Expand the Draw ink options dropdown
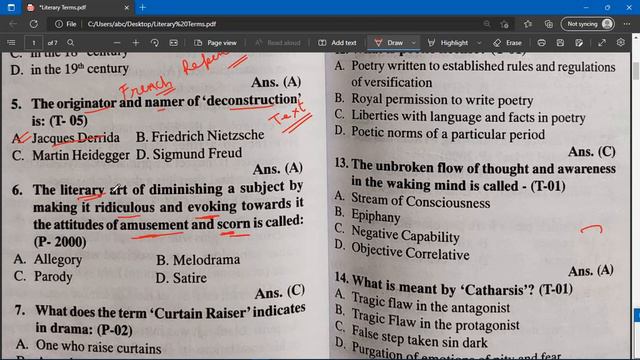This screenshot has width=640, height=360. 413,42
